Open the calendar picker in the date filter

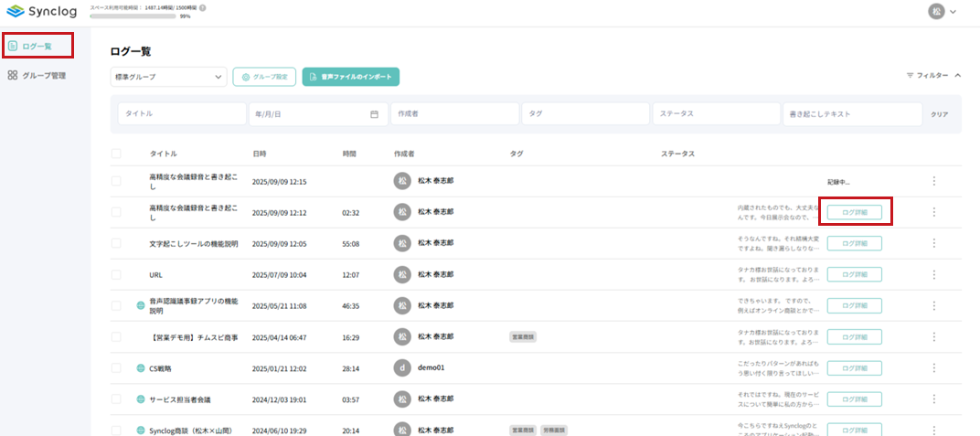point(374,114)
